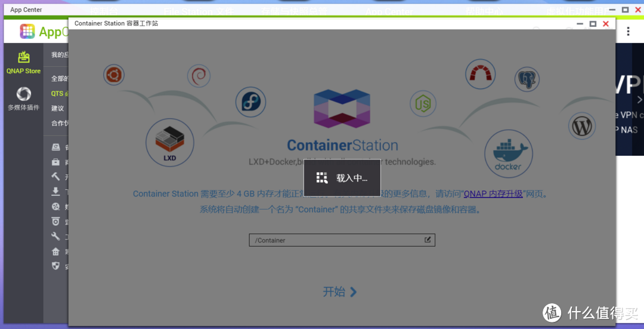Select 全部 apps item in App Center
The height and width of the screenshot is (329, 644).
(x=60, y=78)
